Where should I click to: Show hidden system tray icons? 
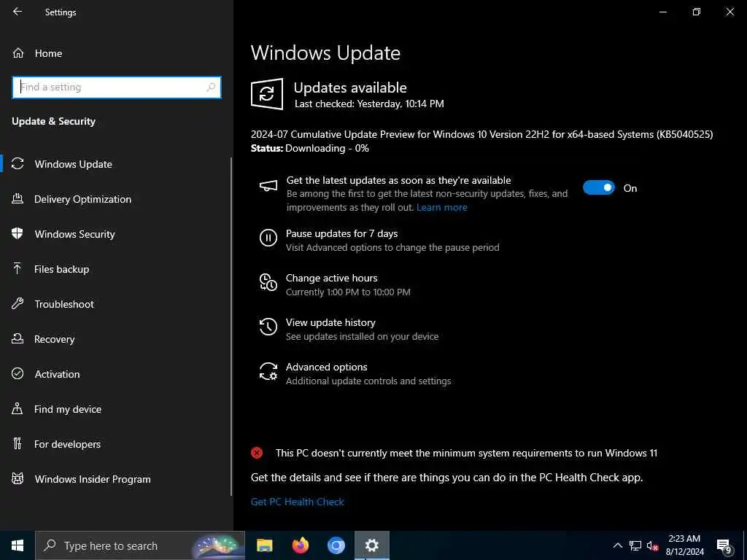pyautogui.click(x=617, y=545)
